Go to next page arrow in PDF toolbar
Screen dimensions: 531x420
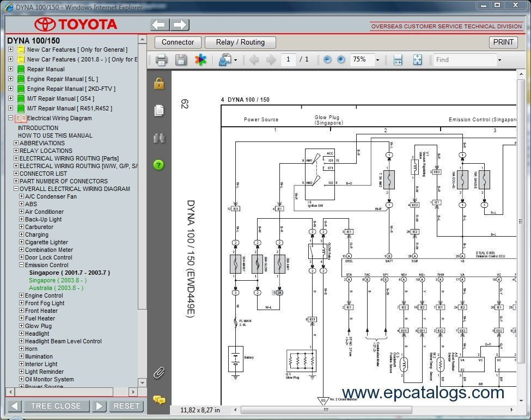pos(271,60)
